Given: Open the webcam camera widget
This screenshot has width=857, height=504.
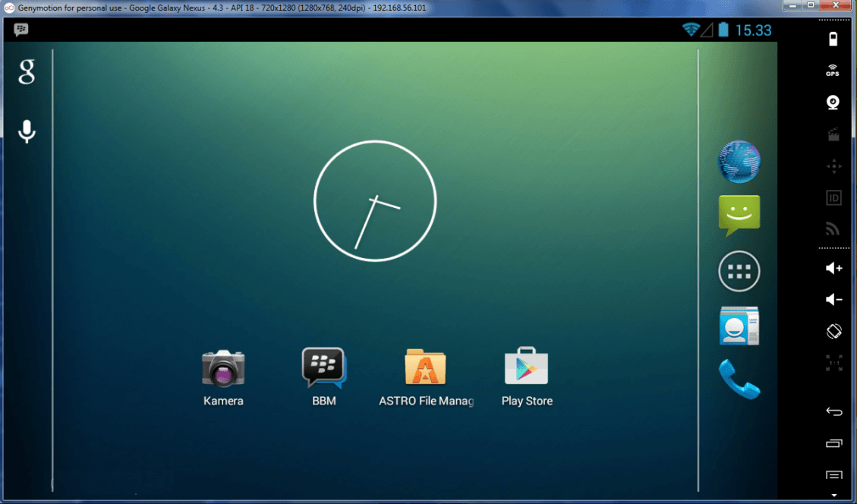Looking at the screenshot, I should (833, 103).
